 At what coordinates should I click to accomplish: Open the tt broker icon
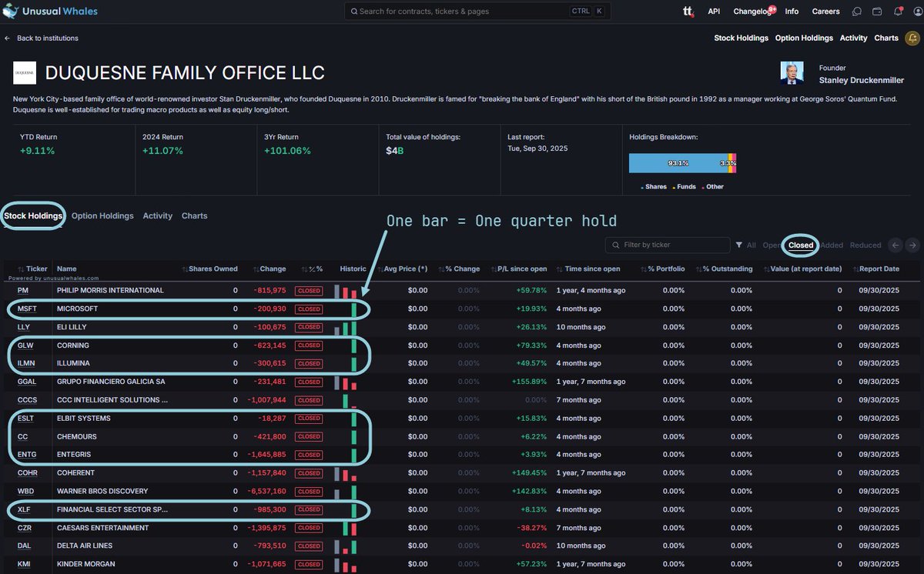click(688, 12)
